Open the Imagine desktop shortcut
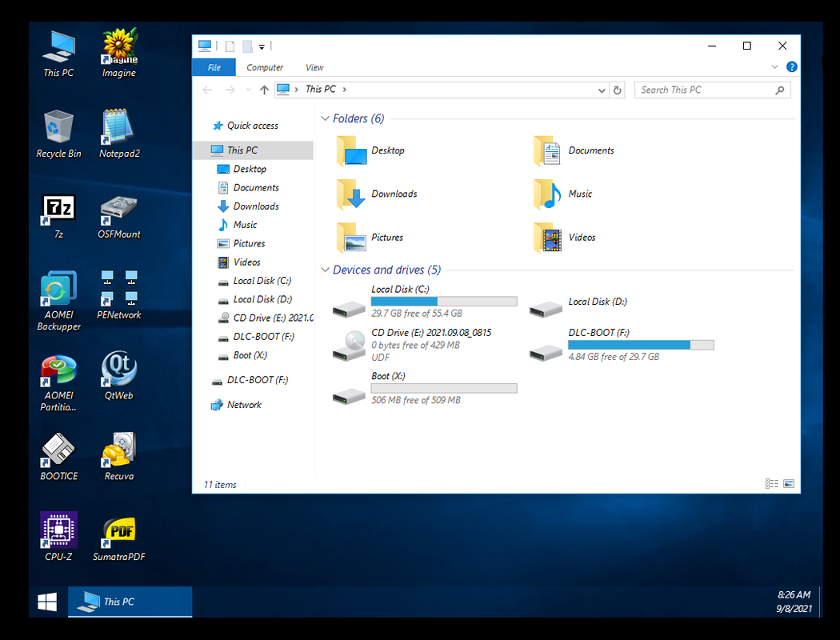Screen dimensions: 840x640 pos(119,53)
